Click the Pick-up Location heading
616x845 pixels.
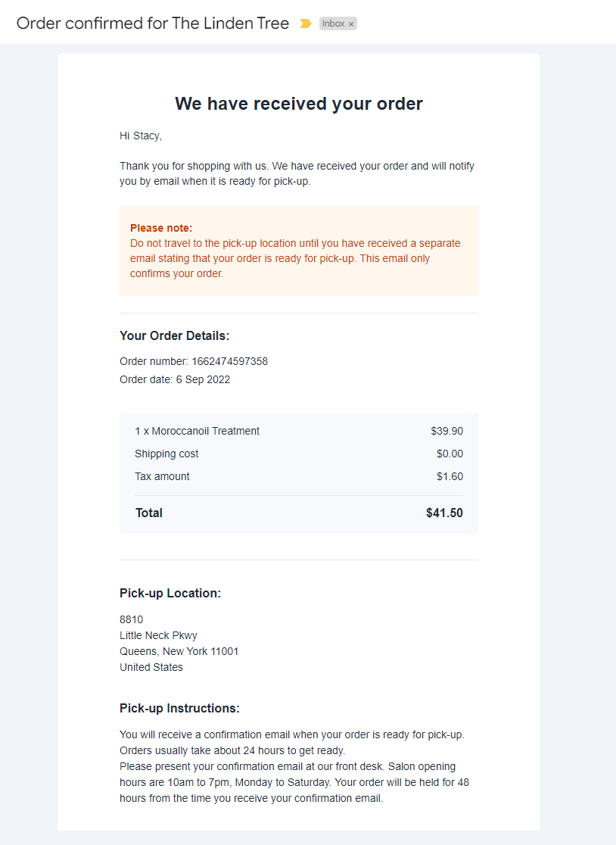170,594
